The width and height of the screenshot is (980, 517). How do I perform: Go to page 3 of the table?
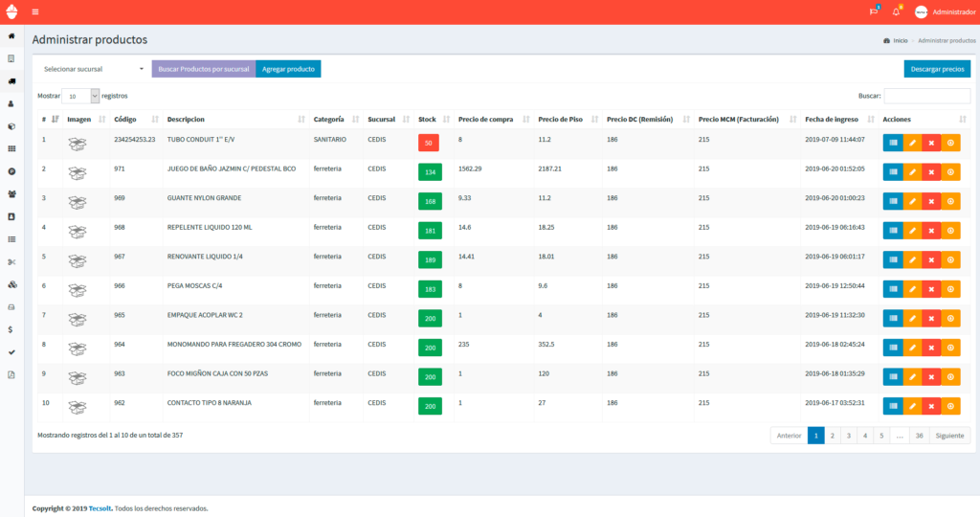[848, 436]
